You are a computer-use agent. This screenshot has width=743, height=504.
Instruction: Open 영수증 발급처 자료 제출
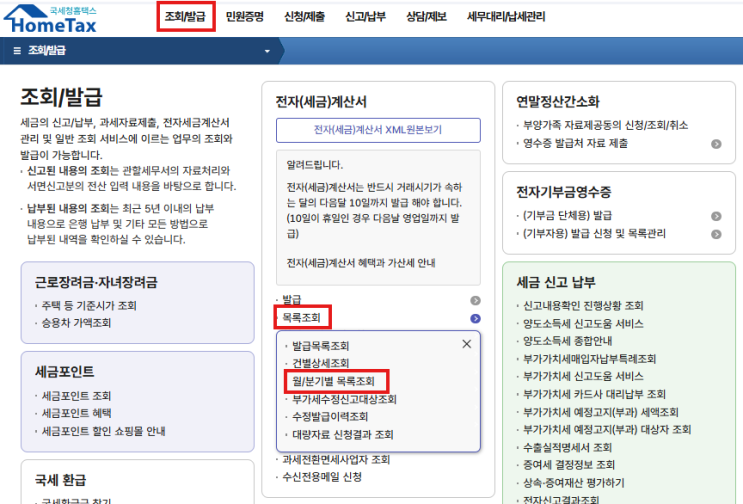(575, 143)
